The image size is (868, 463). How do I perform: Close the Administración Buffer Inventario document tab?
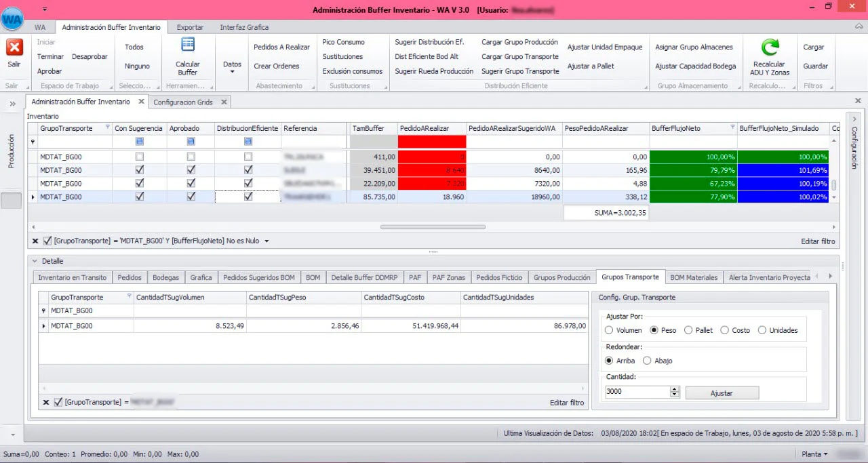141,102
